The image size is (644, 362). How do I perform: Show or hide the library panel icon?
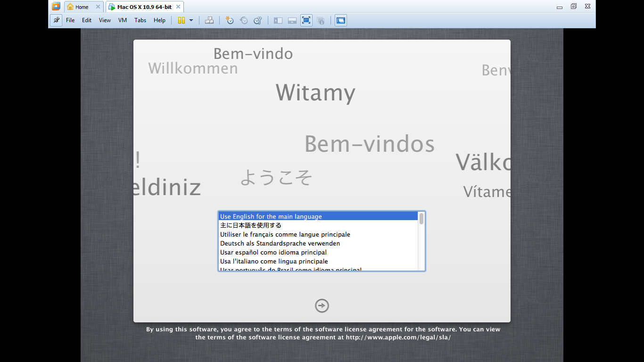[x=278, y=20]
